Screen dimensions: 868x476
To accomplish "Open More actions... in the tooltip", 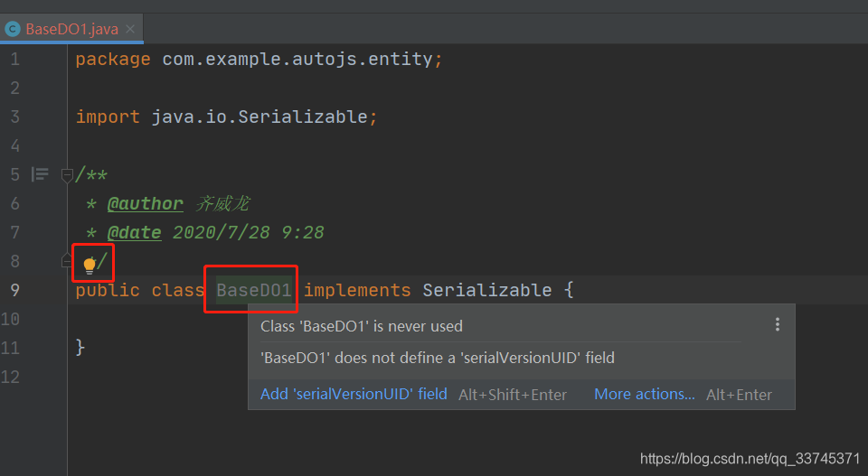I will (x=645, y=394).
